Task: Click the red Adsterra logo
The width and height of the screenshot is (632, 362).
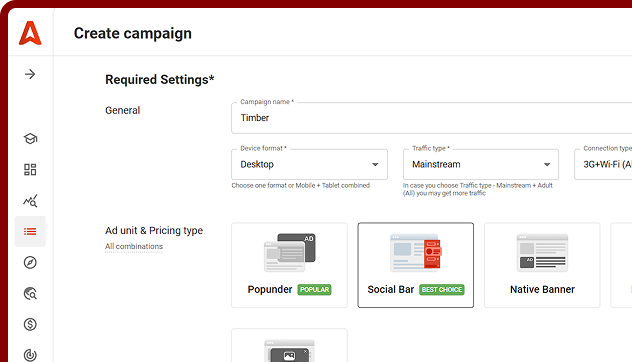Action: [x=30, y=33]
